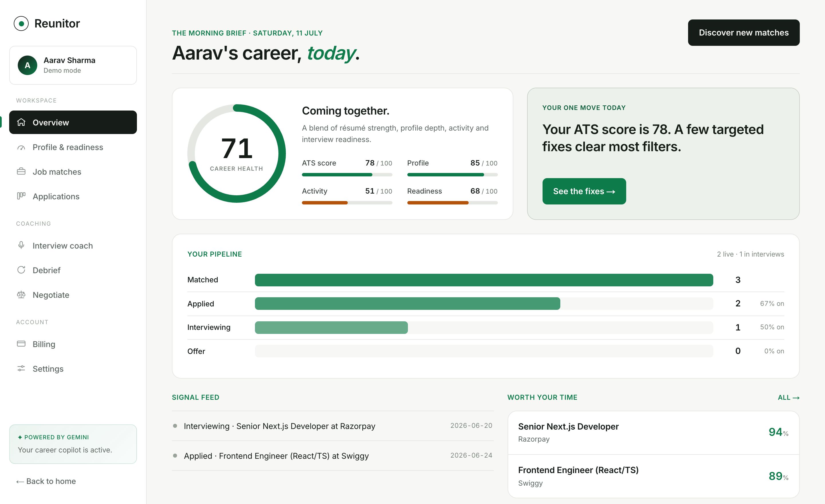
Task: Open the Negotiate section
Action: [73, 295]
